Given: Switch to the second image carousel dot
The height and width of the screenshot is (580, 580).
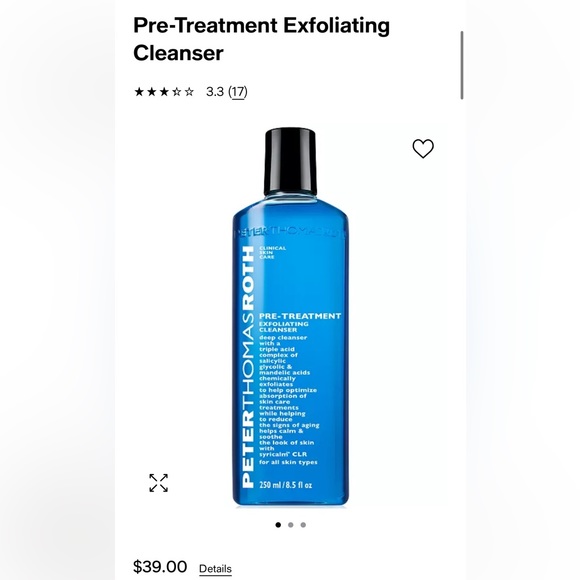Looking at the screenshot, I should pos(291,525).
